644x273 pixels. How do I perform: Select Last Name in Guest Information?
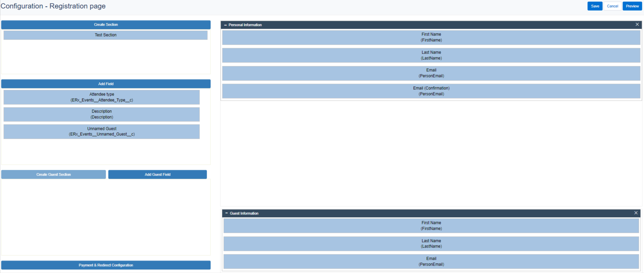(x=431, y=244)
